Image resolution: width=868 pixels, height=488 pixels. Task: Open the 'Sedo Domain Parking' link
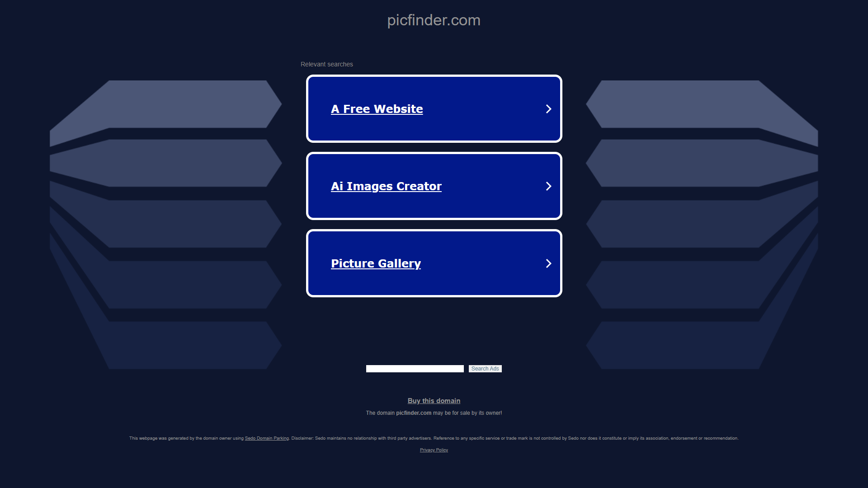[266, 438]
